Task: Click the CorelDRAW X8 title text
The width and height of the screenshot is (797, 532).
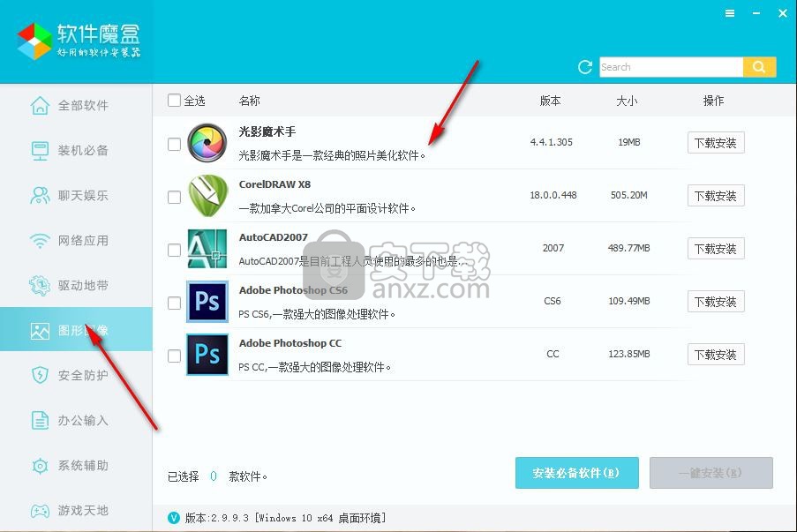Action: [274, 184]
